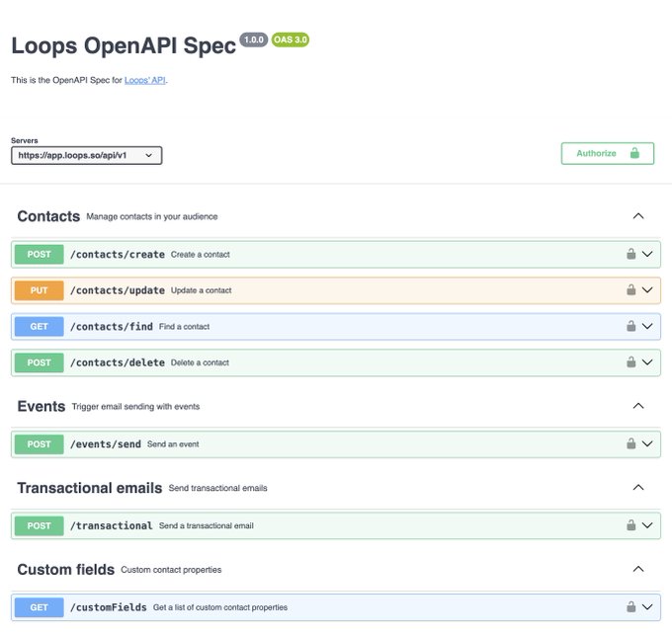Click lock icon on /events/send row
The height and width of the screenshot is (636, 672).
click(x=630, y=443)
